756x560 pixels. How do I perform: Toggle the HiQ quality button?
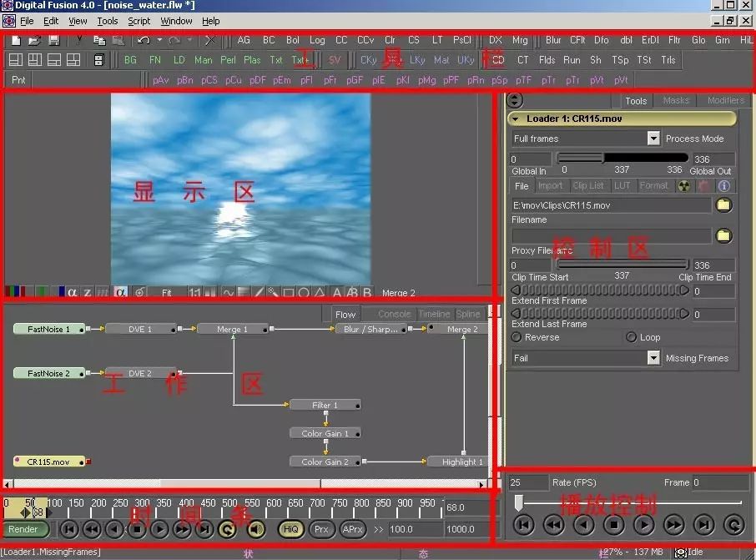tap(290, 529)
